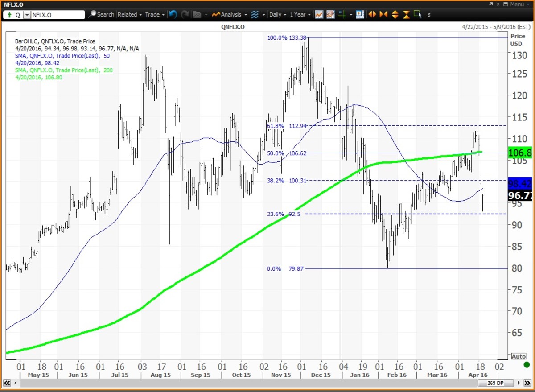535x392 pixels.
Task: Open the Trade menu
Action: (155, 14)
